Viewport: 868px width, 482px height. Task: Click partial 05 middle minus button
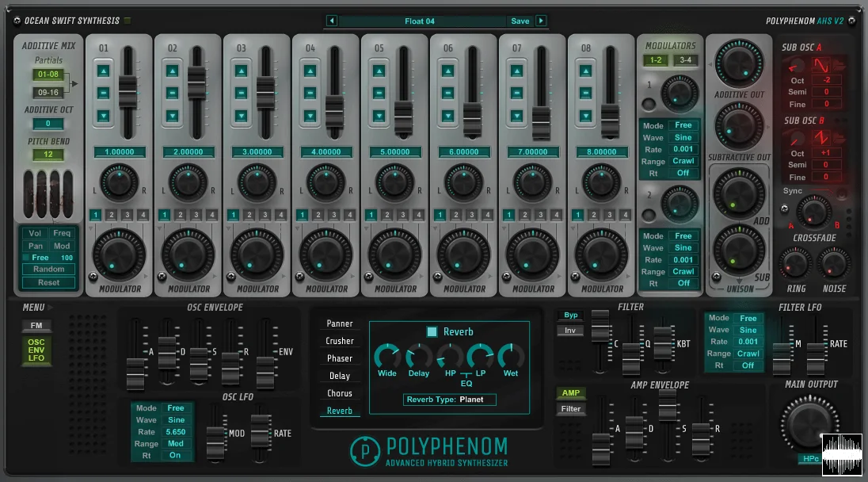[x=379, y=93]
